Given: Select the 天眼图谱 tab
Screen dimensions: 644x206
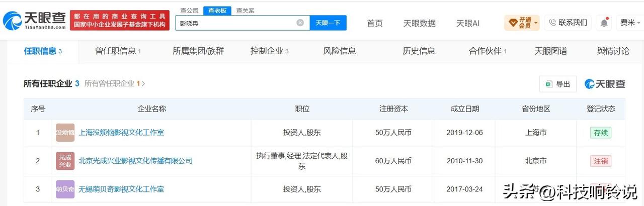Looking at the screenshot, I should 550,51.
